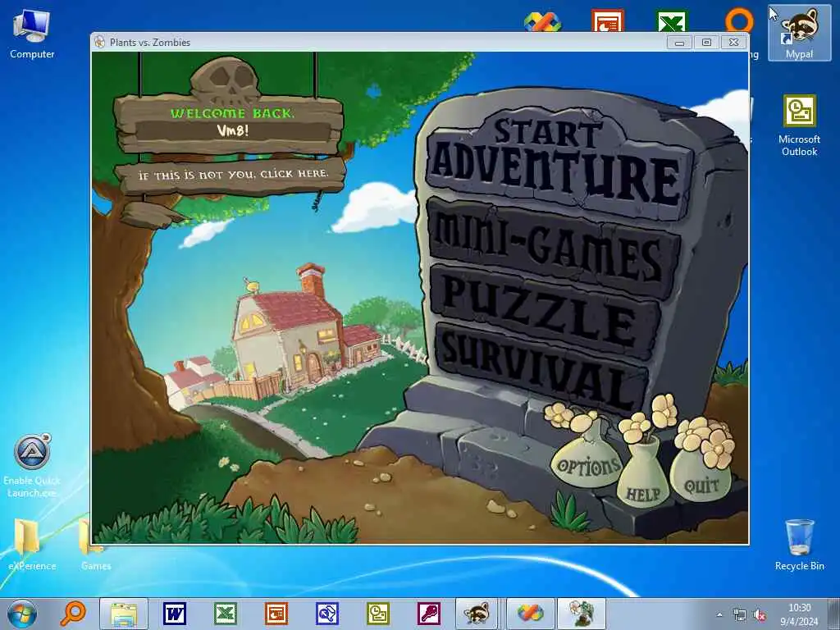840x630 pixels.
Task: Open Windows Explorer from the taskbar
Action: click(x=124, y=614)
